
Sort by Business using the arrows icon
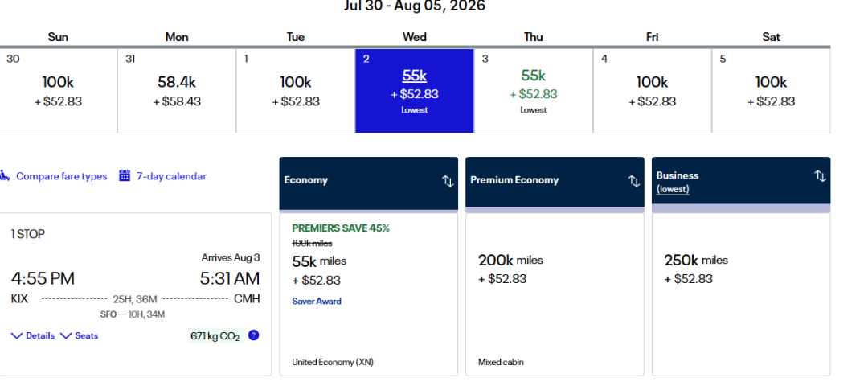(820, 176)
